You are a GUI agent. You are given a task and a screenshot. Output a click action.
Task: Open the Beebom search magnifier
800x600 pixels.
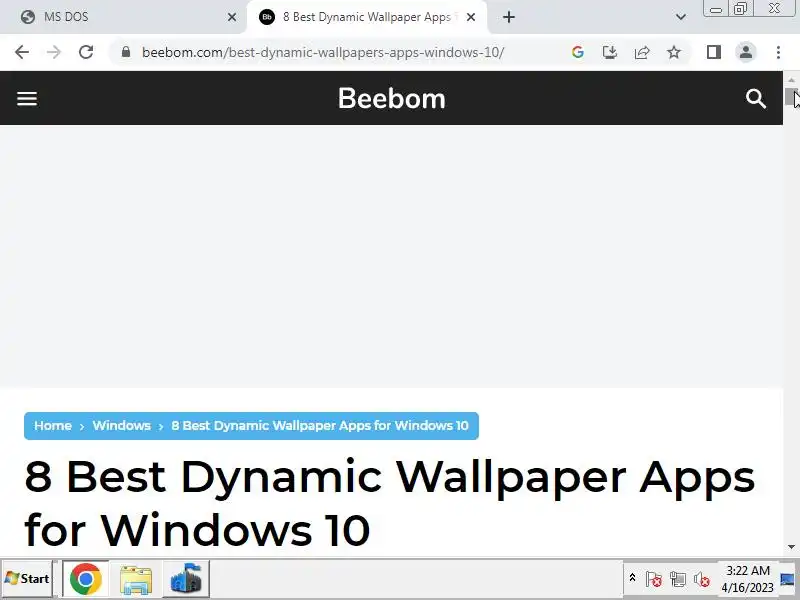756,98
